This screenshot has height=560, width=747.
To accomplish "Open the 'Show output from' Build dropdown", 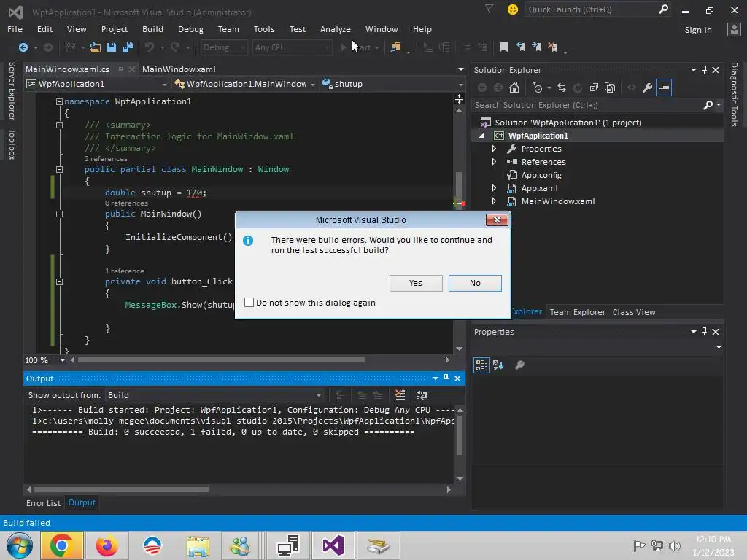I will click(x=214, y=395).
